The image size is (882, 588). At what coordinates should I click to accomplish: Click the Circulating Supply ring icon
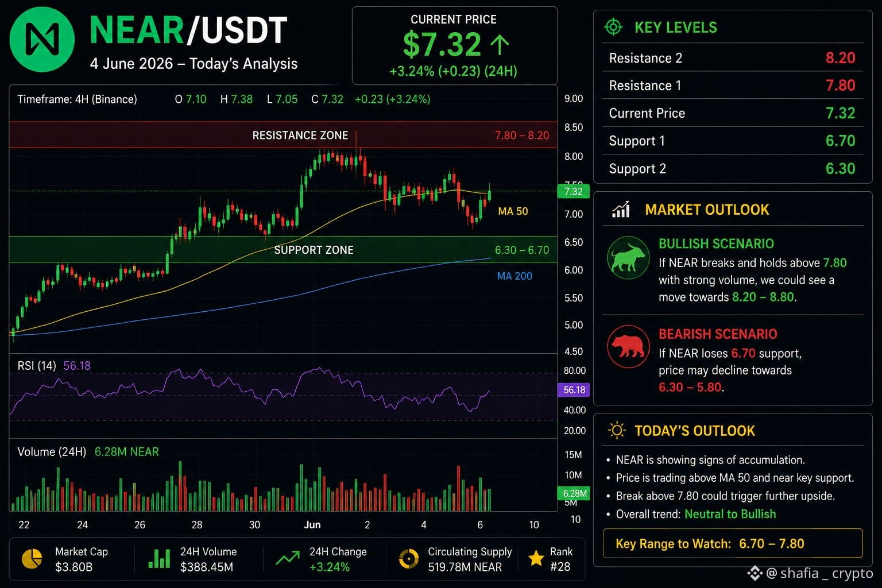point(409,559)
